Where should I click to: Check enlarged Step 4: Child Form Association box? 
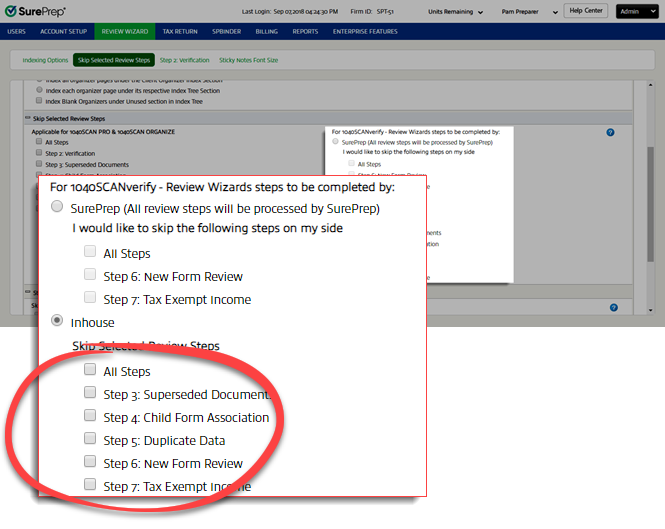pyautogui.click(x=90, y=415)
